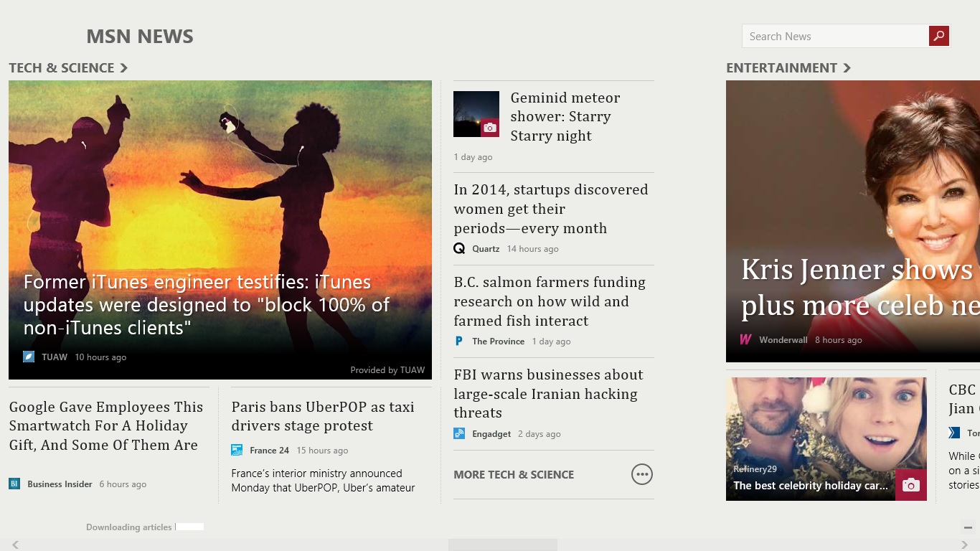Image resolution: width=980 pixels, height=551 pixels.
Task: Click the More Tech & Science label
Action: 514,474
